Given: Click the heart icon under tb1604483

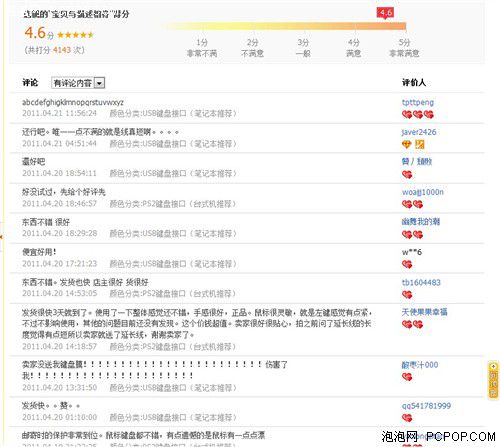Looking at the screenshot, I should coord(407,295).
